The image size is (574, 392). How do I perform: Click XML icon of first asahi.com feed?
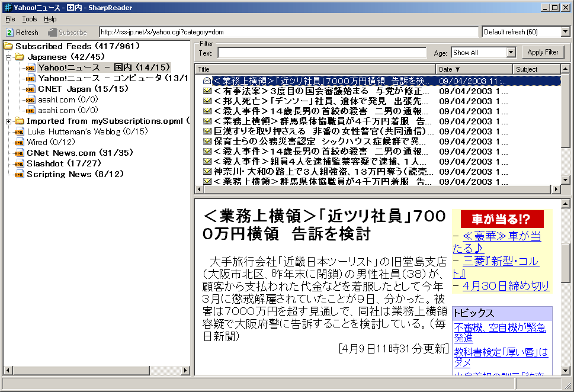(30, 99)
